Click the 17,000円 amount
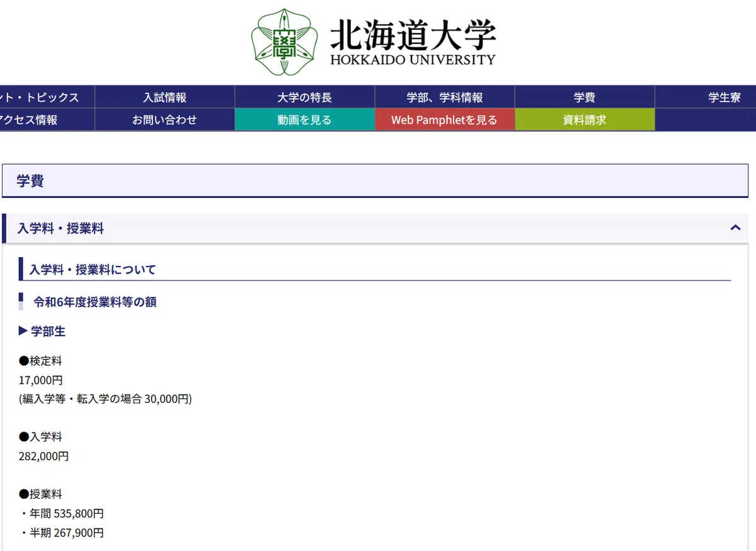The width and height of the screenshot is (756, 551). (x=41, y=380)
